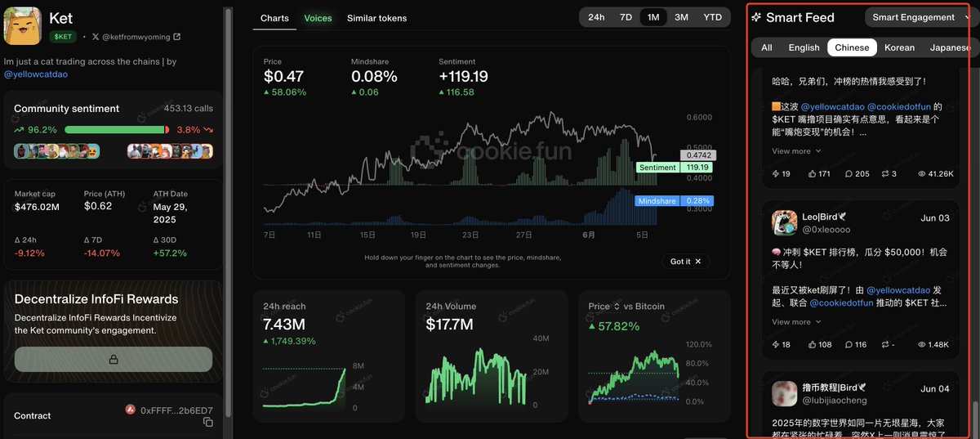This screenshot has width=980, height=439.
Task: Select the 7D time range
Action: (x=626, y=17)
